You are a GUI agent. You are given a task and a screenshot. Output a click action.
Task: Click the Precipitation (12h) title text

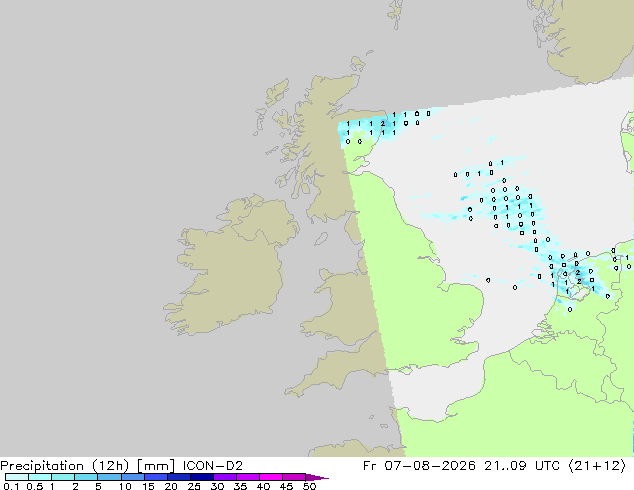[65, 466]
